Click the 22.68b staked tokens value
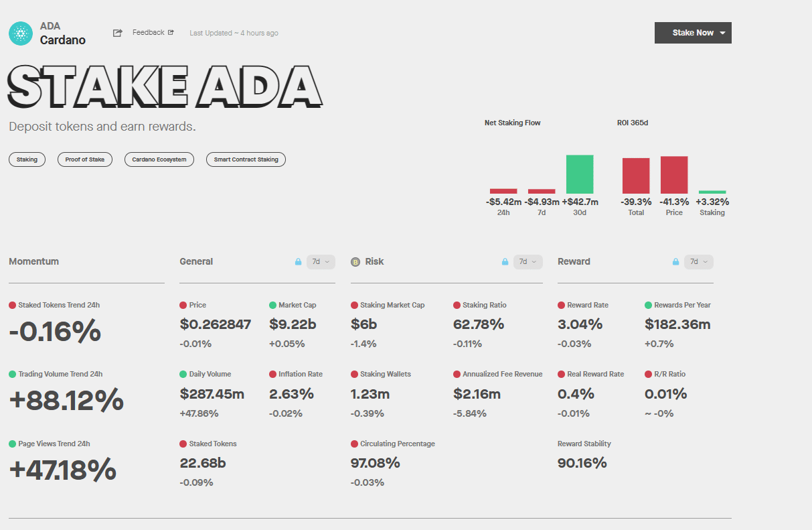Viewport: 812px width, 530px height. tap(203, 463)
